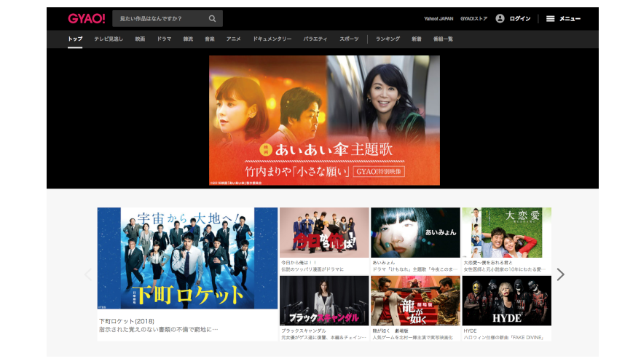641x364 pixels.
Task: Open the ブラックスキャンダル thumbnail
Action: coord(324,301)
